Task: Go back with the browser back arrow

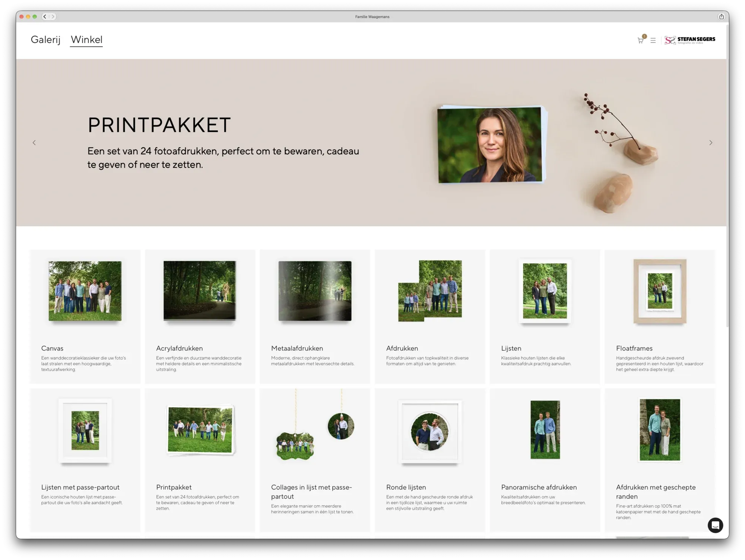Action: click(x=45, y=16)
